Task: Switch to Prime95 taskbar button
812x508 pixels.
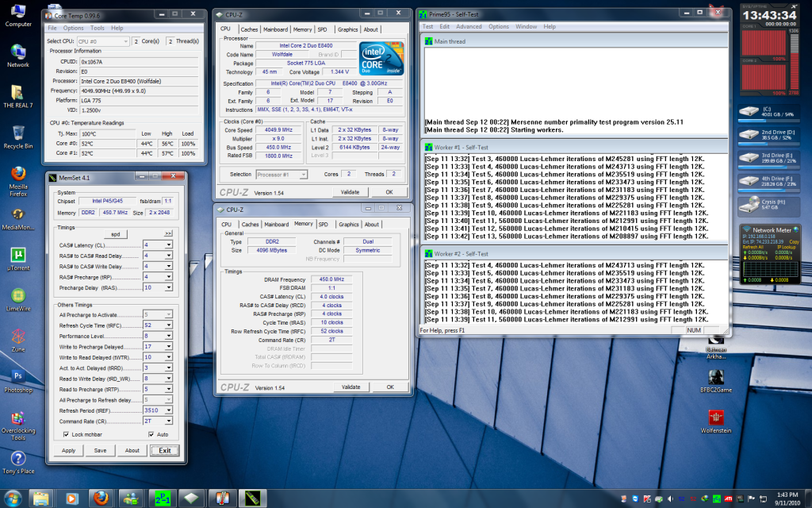Action: coord(162,498)
